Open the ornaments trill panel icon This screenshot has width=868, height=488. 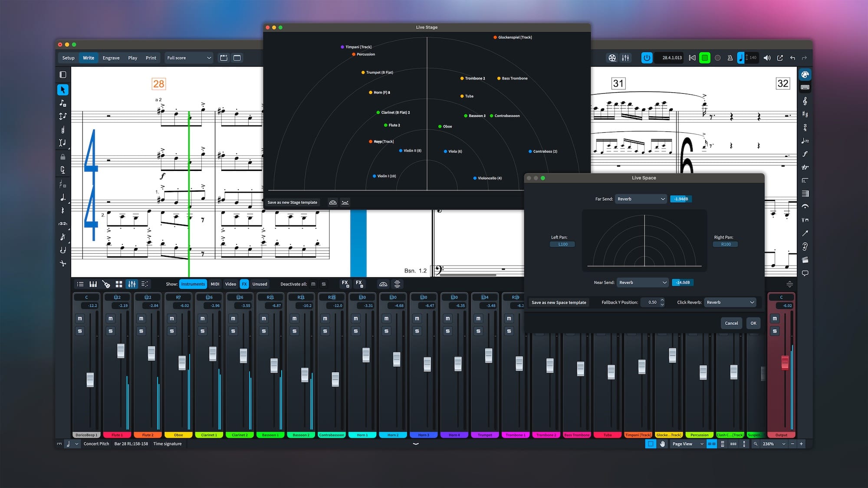[x=805, y=167]
